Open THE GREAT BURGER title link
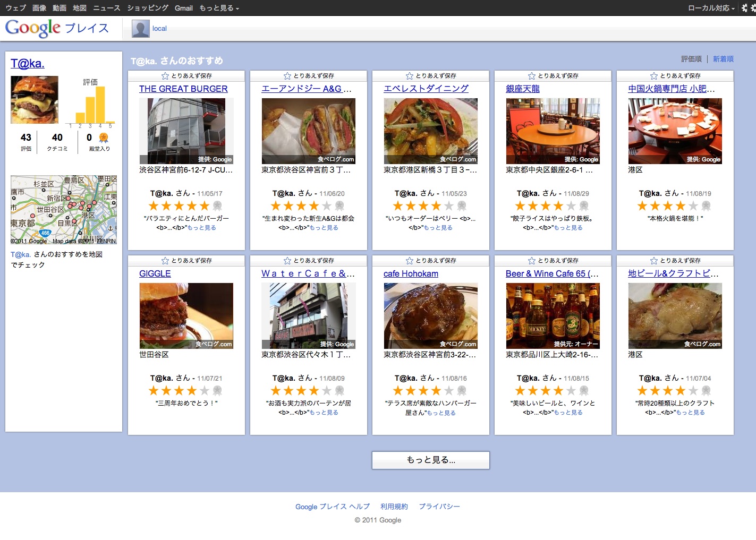 pyautogui.click(x=183, y=89)
